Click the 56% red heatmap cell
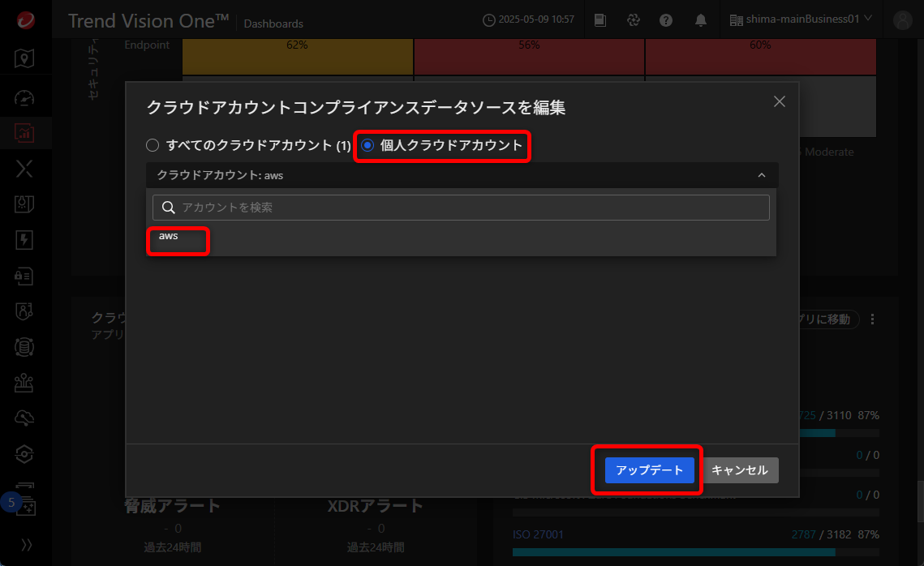This screenshot has width=924, height=566. [529, 57]
